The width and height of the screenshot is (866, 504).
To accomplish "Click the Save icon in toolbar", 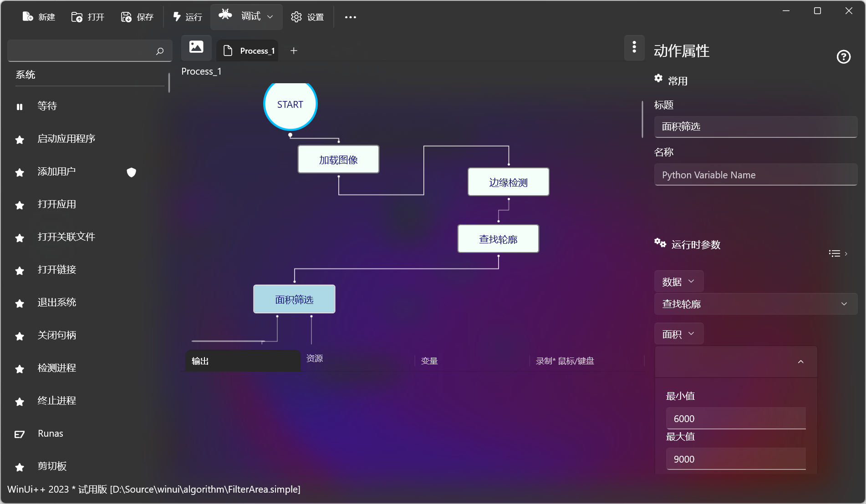I will pos(126,17).
